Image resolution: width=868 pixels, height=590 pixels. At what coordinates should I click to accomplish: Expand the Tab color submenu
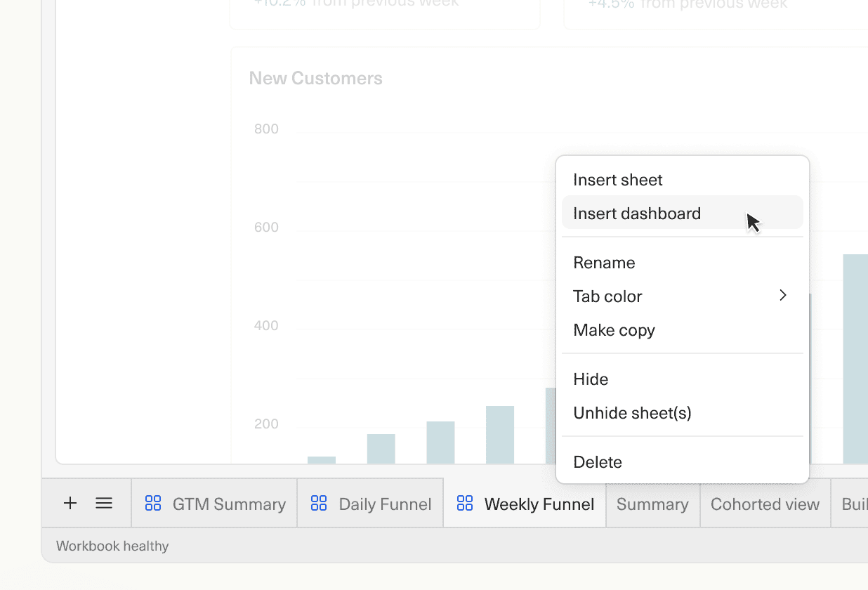pos(608,296)
